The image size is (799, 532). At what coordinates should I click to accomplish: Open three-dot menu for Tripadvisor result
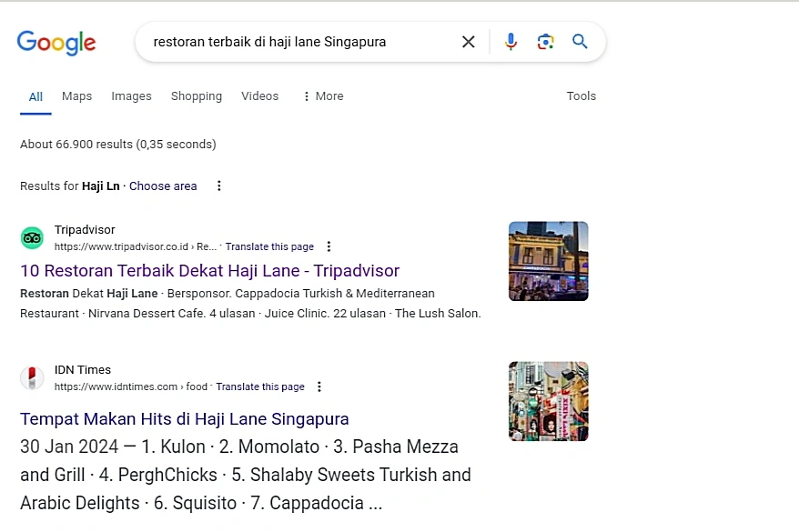[x=329, y=246]
